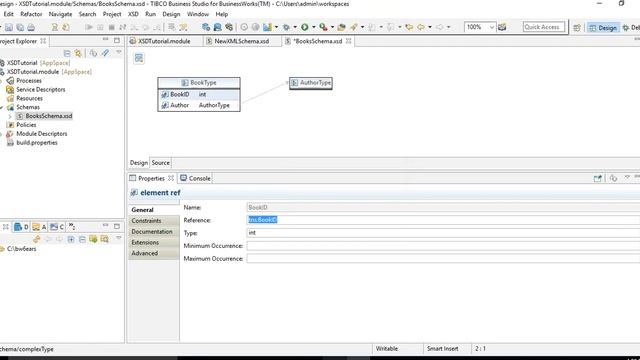Viewport: 640px width, 360px height.
Task: Open the Window menu
Action: coord(198,14)
